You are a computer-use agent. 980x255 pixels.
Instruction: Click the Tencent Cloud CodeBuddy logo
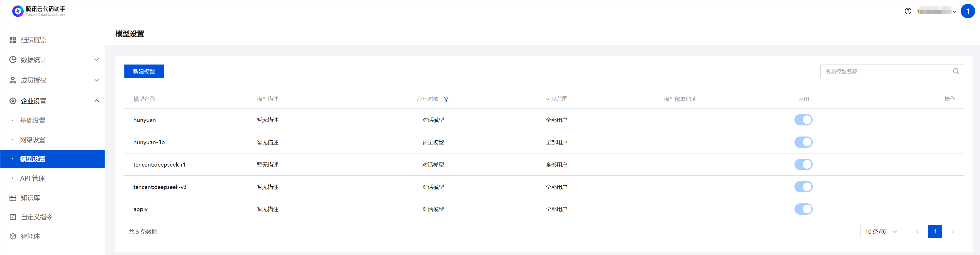point(38,11)
